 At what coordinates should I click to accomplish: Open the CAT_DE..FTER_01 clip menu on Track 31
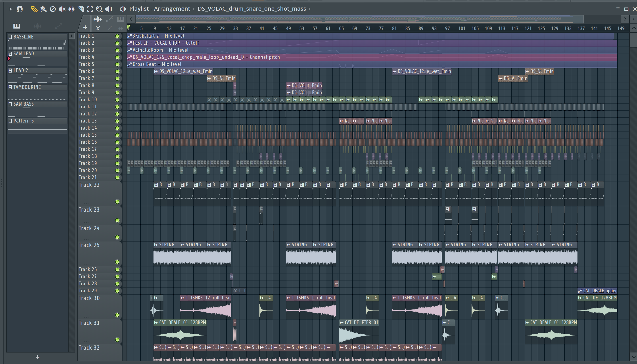pyautogui.click(x=342, y=322)
